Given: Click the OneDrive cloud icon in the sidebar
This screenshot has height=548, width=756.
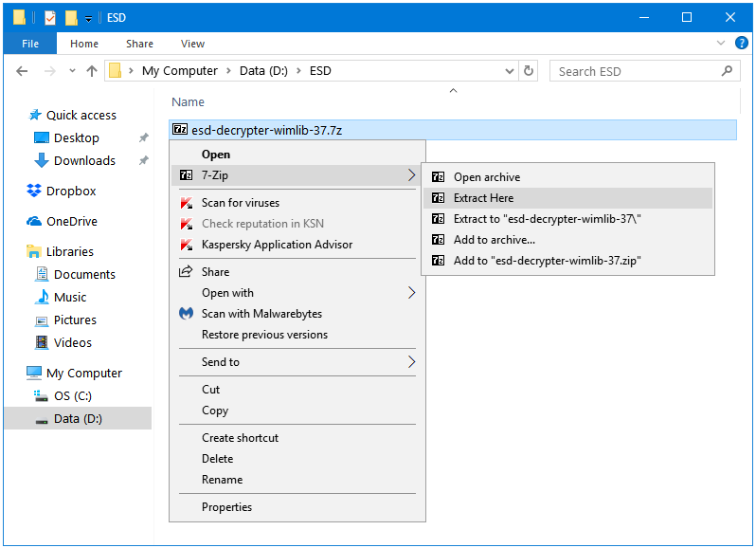Looking at the screenshot, I should [x=34, y=222].
